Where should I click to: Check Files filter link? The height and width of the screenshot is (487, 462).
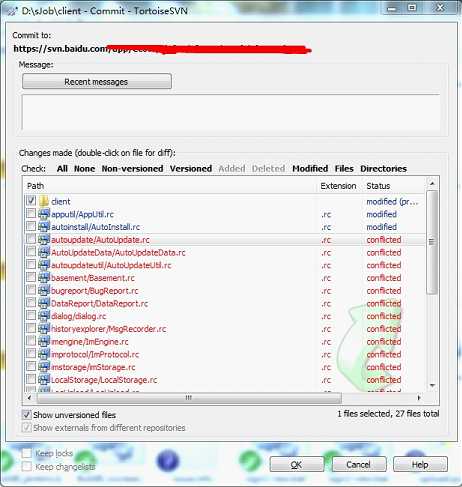[x=344, y=169]
